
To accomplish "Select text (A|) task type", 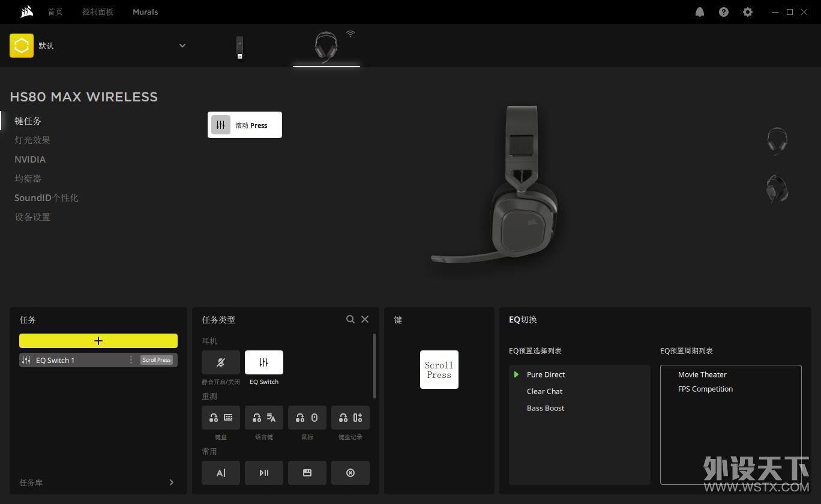I will click(221, 473).
